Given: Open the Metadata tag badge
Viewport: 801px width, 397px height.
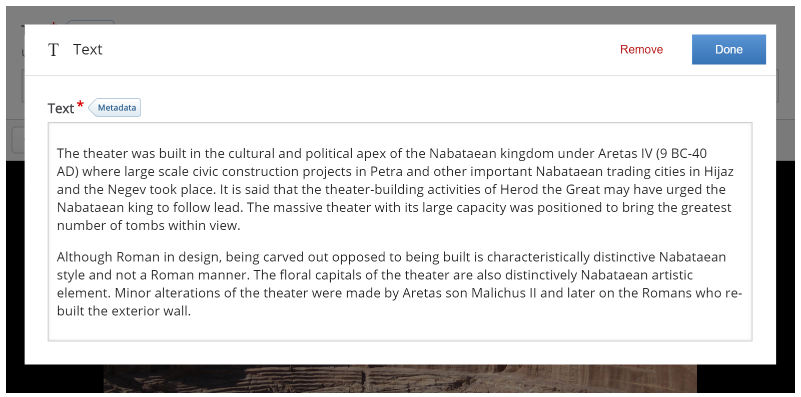Looking at the screenshot, I should point(114,108).
